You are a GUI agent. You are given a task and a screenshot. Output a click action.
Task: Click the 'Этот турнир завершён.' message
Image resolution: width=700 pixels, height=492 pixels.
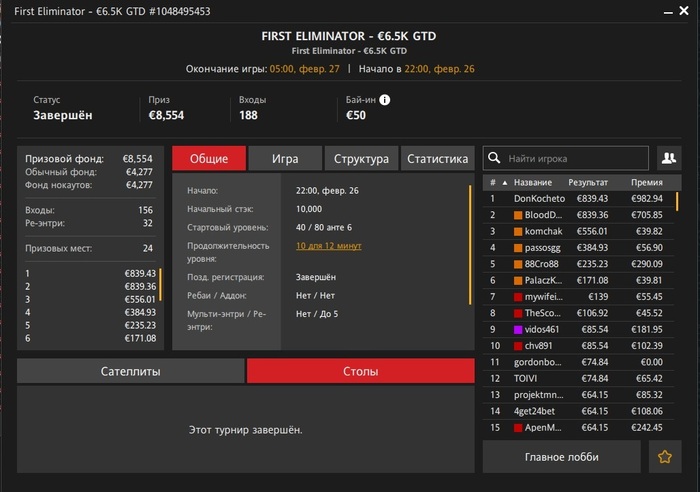pos(246,430)
